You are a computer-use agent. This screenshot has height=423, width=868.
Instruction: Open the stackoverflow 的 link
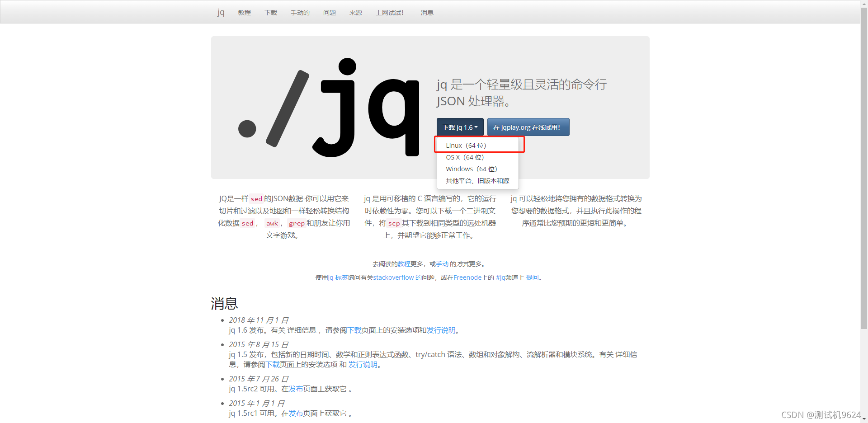pos(397,277)
